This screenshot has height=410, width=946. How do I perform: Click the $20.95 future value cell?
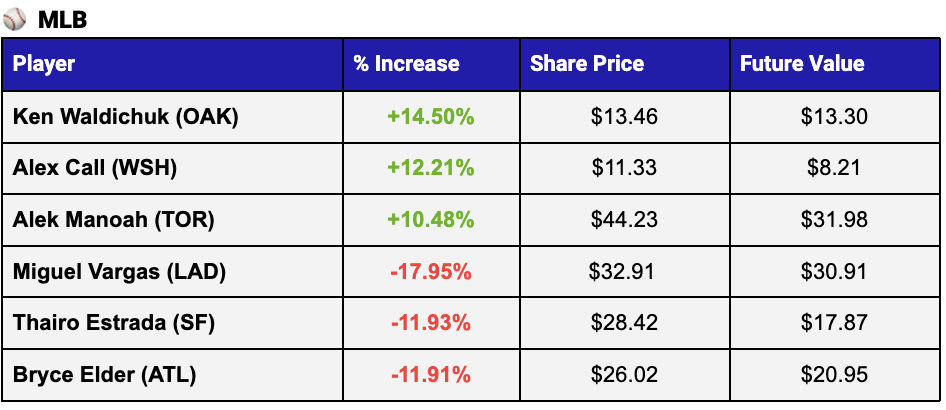[x=834, y=376]
